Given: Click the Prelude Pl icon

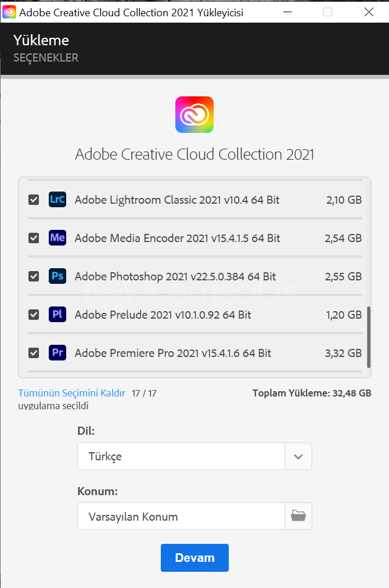Looking at the screenshot, I should point(57,315).
